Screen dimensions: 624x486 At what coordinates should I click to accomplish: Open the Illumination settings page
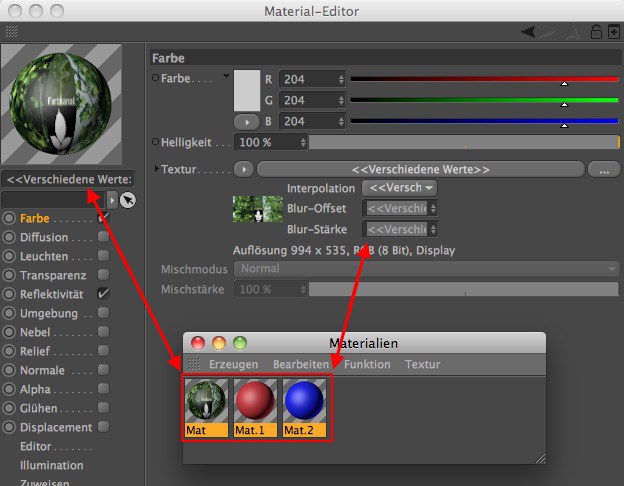(52, 465)
